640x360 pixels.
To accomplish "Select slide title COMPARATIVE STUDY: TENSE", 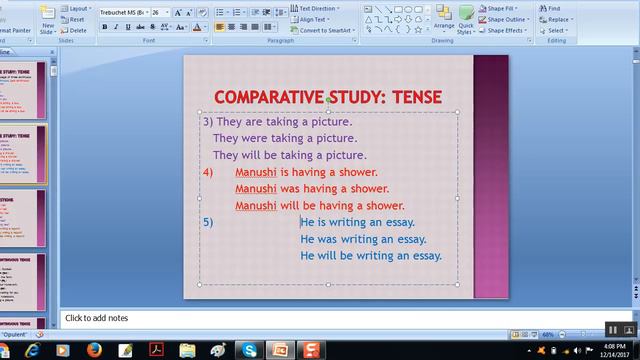I will pos(328,97).
